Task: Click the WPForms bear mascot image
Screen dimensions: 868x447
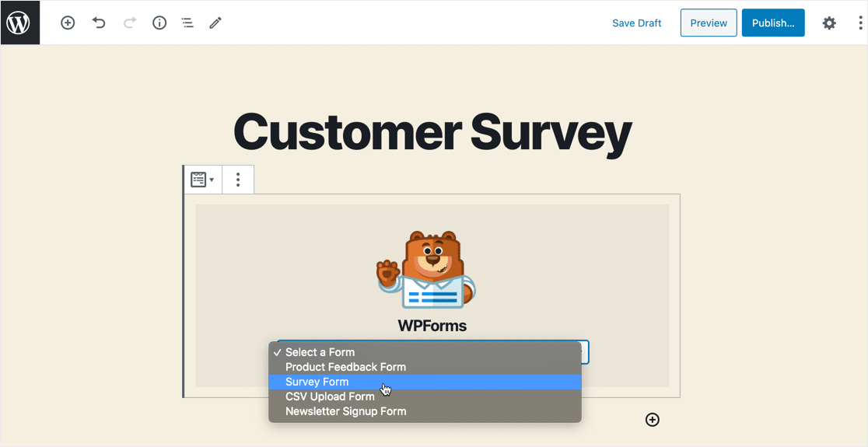Action: [425, 270]
